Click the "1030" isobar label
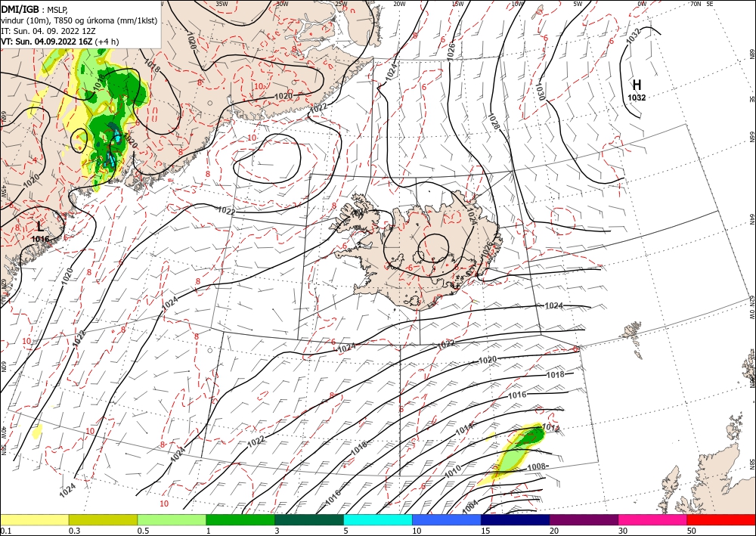 click(540, 91)
